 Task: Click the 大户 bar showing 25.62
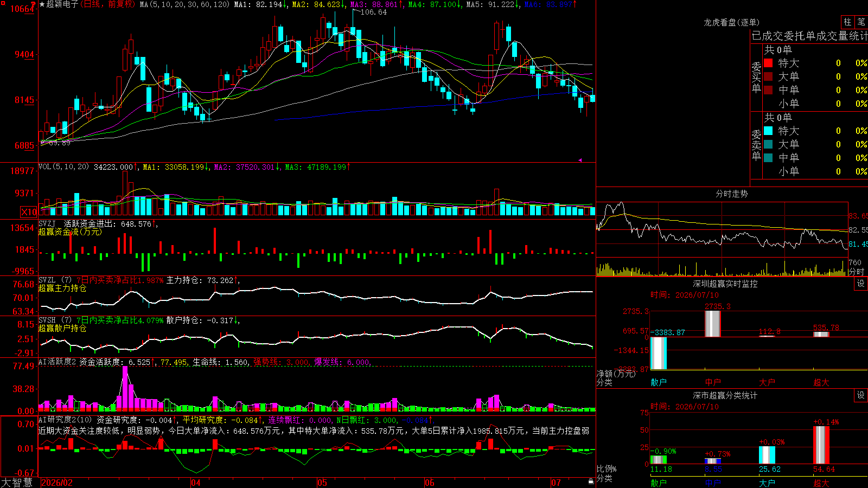(x=767, y=455)
